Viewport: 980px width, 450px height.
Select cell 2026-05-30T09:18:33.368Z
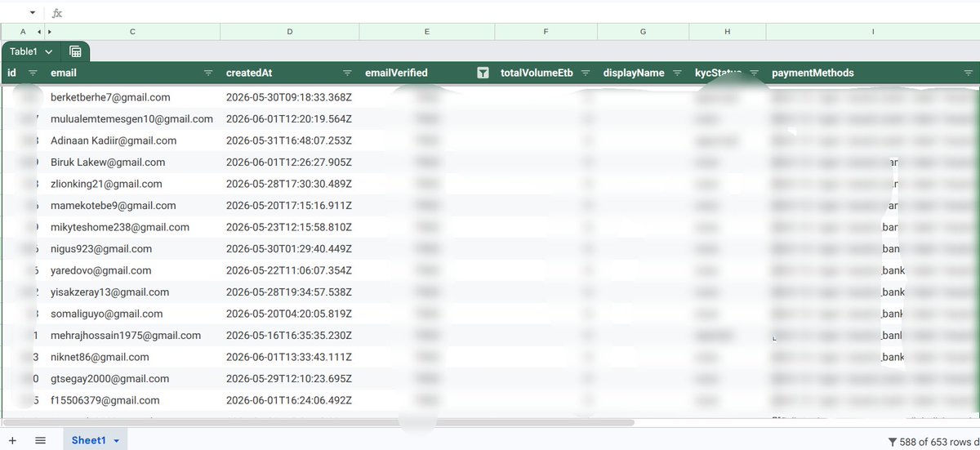[x=289, y=97]
